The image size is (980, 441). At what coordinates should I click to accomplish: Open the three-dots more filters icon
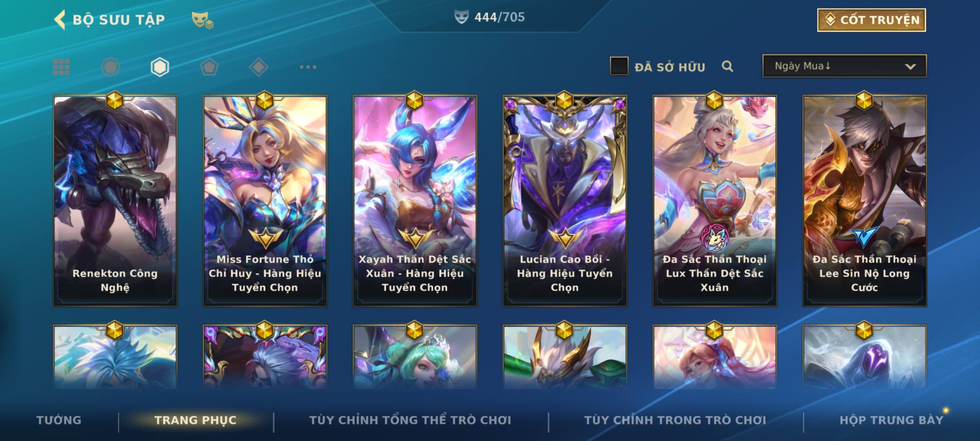(x=308, y=67)
